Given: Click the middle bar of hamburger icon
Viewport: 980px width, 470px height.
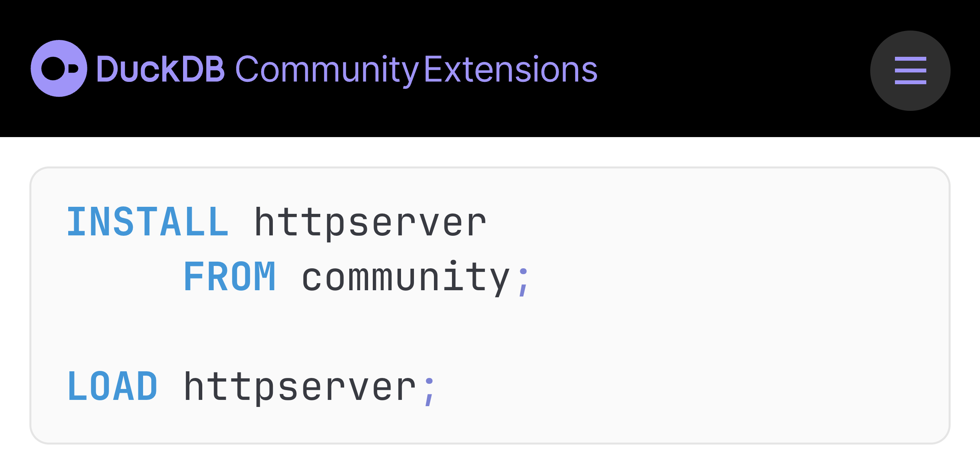Looking at the screenshot, I should tap(910, 70).
